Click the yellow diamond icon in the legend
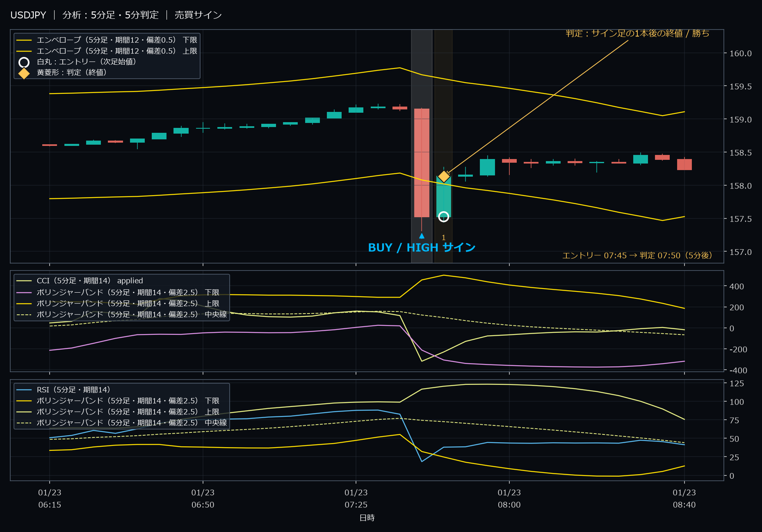Screen dimensions: 762x532 [x=24, y=73]
